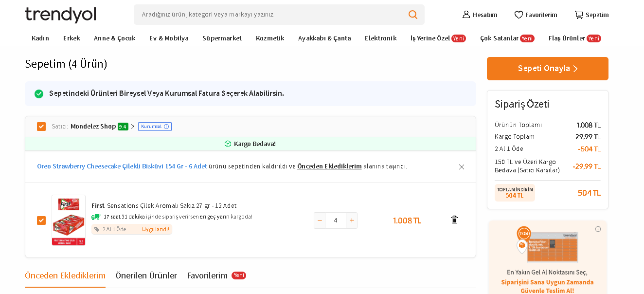This screenshot has width=644, height=294.
Task: Open the Kadın category menu
Action: 40,38
